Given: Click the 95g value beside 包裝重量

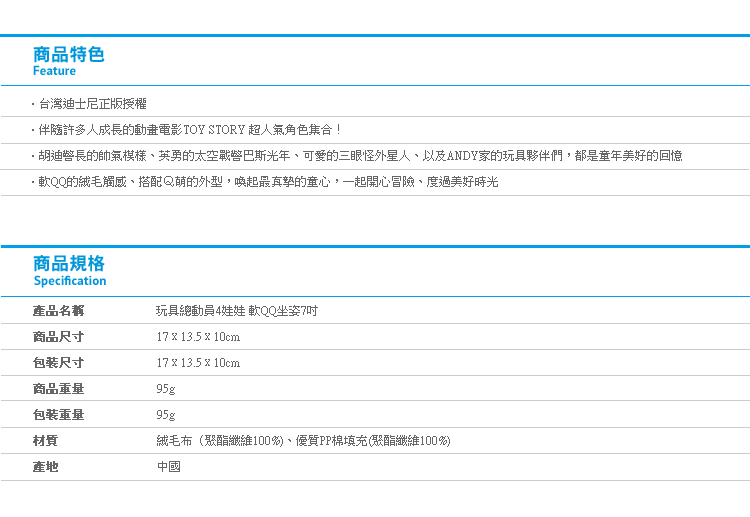Looking at the screenshot, I should pos(165,415).
